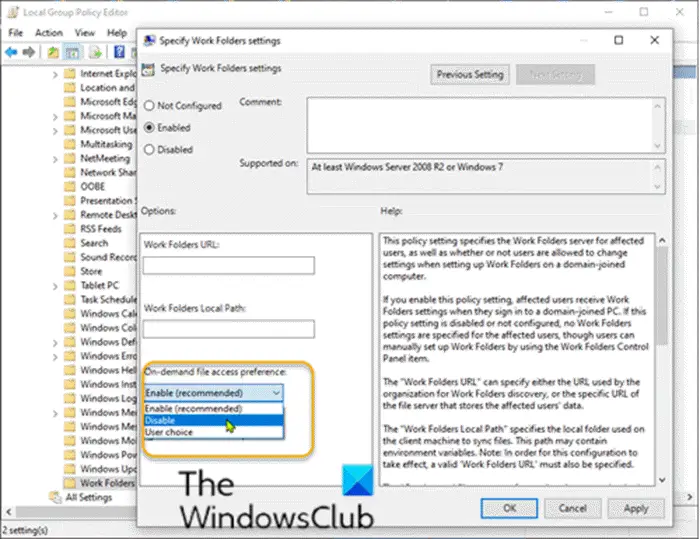Select the Microsoft Edge tree item
The image size is (700, 539).
point(108,102)
